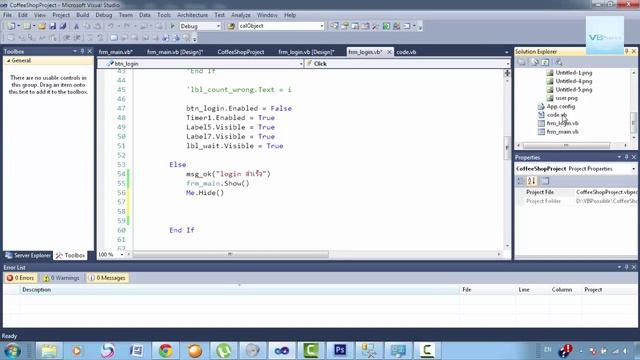Click the Property Pages icon in Properties
Viewport: 640px width, 360px height.
point(545,181)
